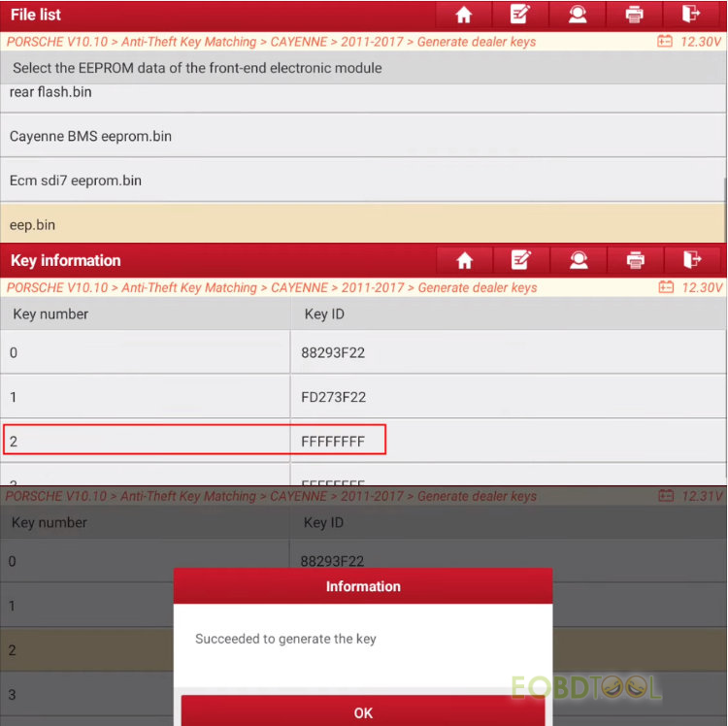Tap battery voltage icon beside 12.30V in File list

[665, 42]
